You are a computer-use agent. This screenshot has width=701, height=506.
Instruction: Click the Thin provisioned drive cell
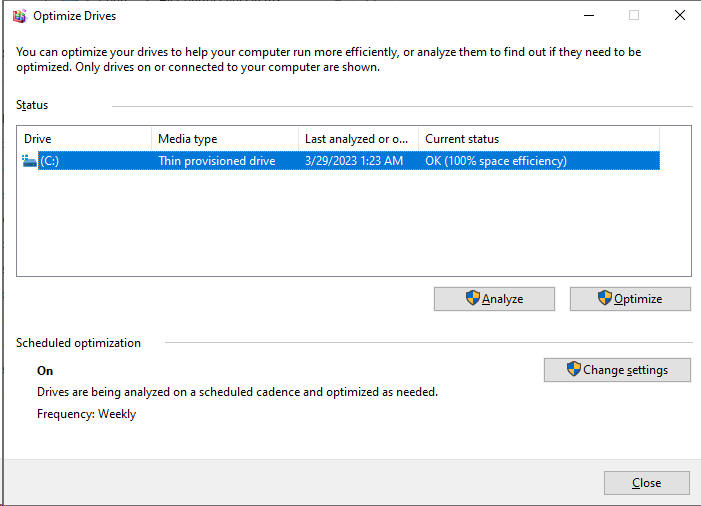click(x=217, y=161)
